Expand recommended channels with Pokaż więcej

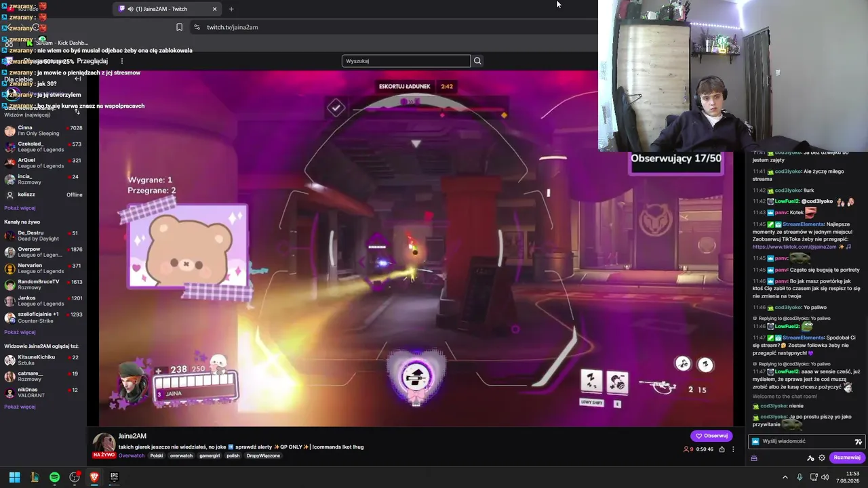(x=20, y=407)
